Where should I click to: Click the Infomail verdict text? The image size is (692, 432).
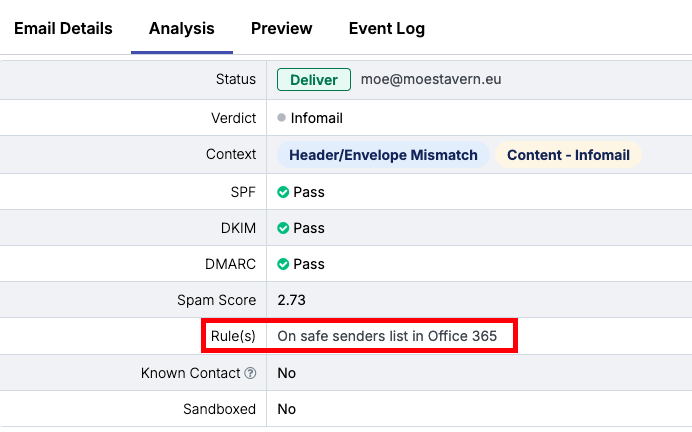[x=316, y=118]
